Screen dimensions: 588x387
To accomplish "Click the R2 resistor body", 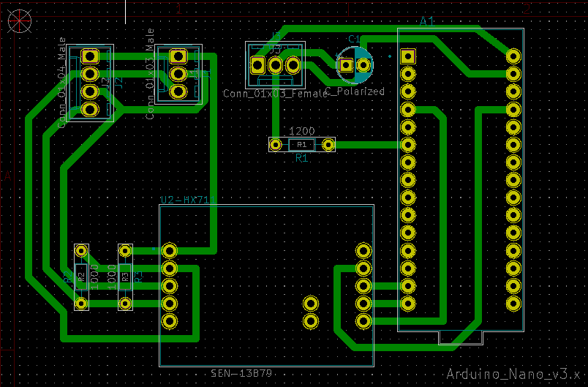I will pyautogui.click(x=81, y=277).
